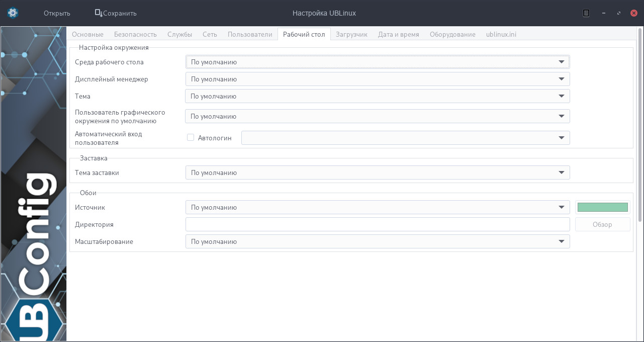The height and width of the screenshot is (342, 644).
Task: Expand the Тема заставки dropdown
Action: (x=378, y=173)
